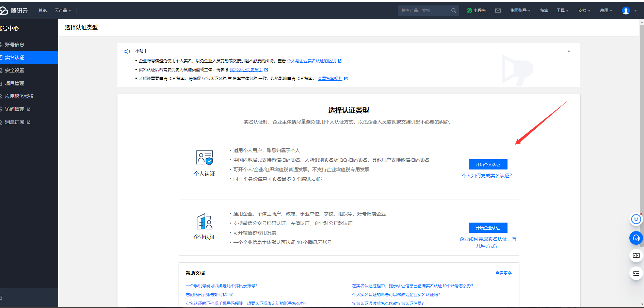This screenshot has width=644, height=308.
Task: Click the search magnifier icon
Action: 453,11
